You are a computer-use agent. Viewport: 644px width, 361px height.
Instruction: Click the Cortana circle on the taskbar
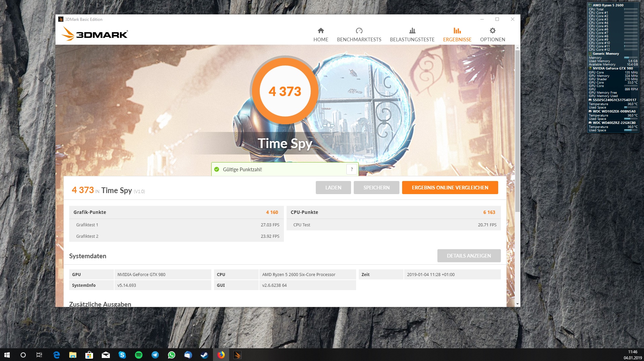[x=23, y=355]
